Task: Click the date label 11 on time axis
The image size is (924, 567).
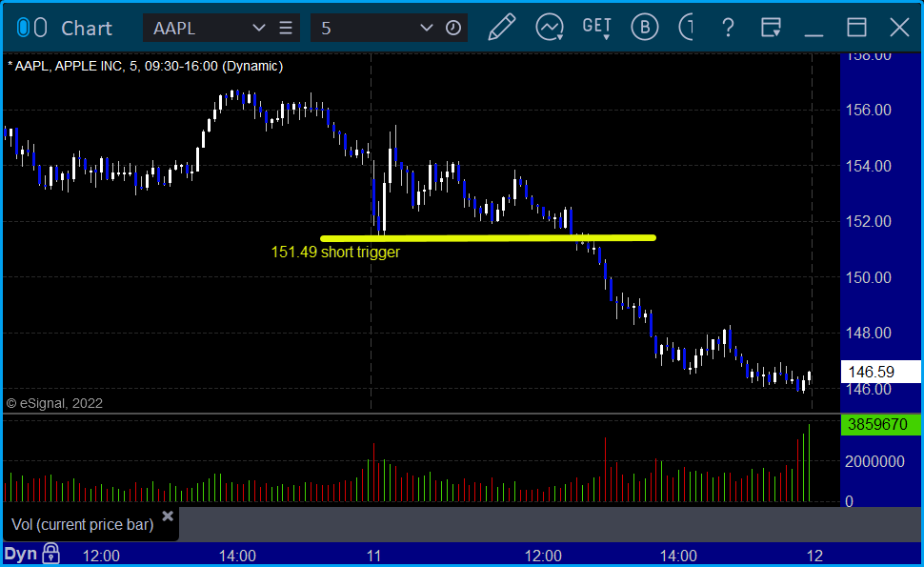Action: tap(373, 556)
